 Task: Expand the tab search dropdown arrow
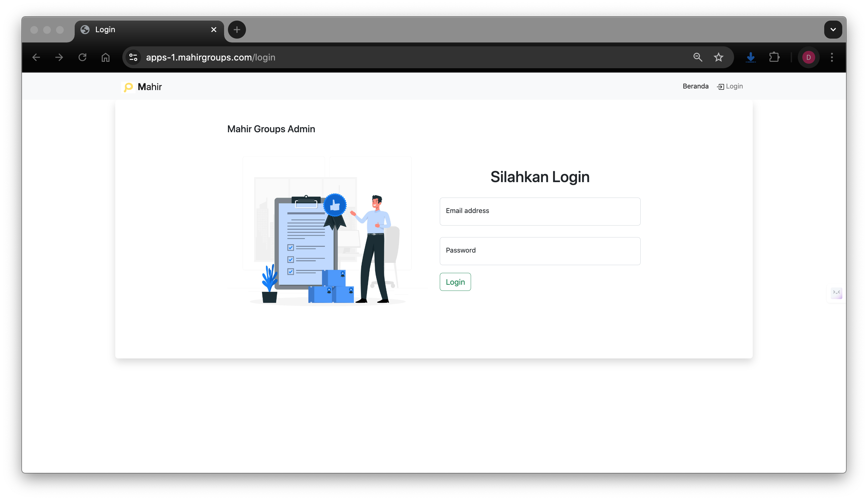click(833, 30)
